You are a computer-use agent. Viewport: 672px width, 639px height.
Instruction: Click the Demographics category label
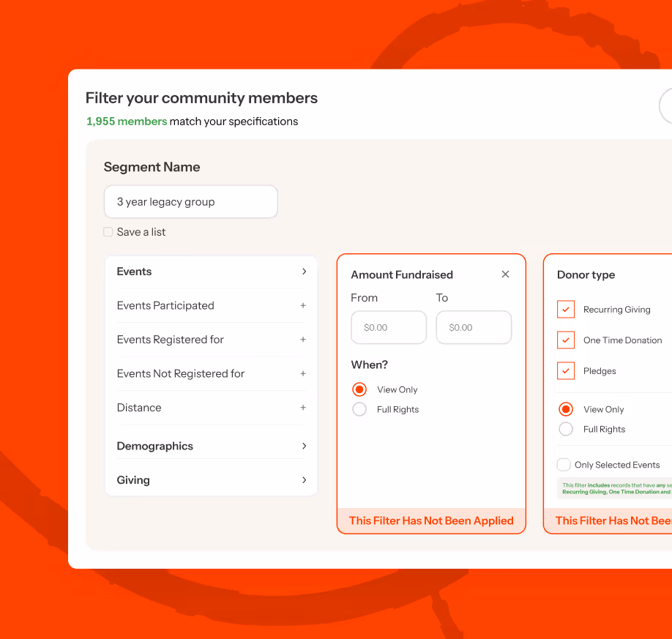[154, 446]
